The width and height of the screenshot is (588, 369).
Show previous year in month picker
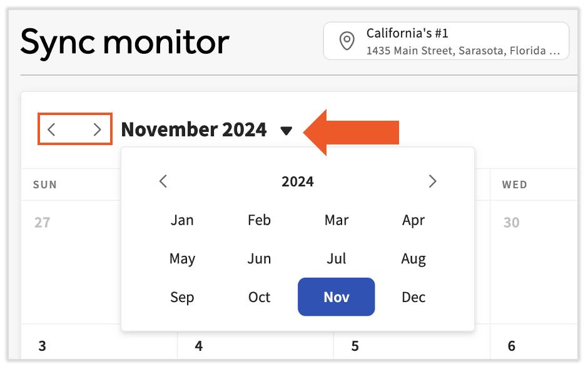click(163, 181)
